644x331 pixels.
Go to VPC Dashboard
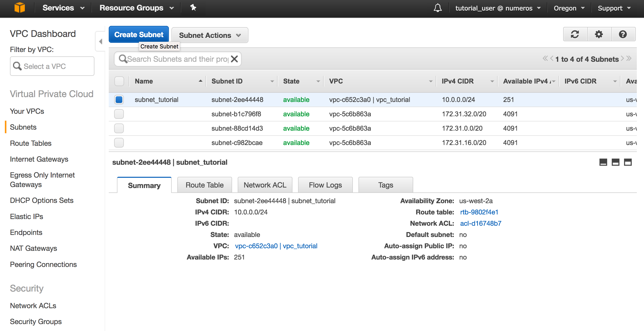pyautogui.click(x=43, y=34)
